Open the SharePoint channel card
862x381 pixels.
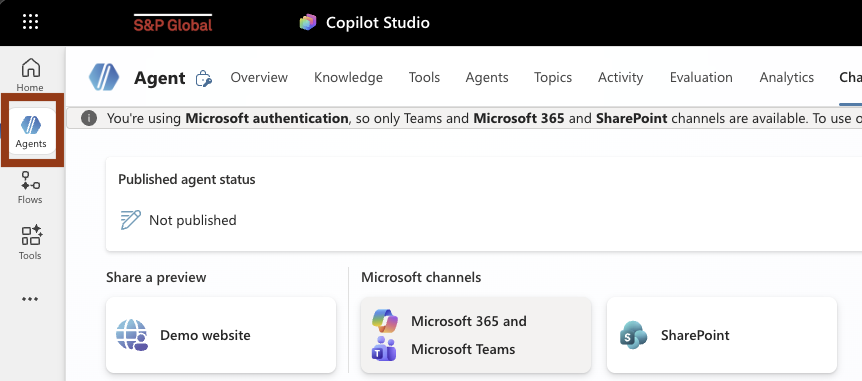[722, 335]
